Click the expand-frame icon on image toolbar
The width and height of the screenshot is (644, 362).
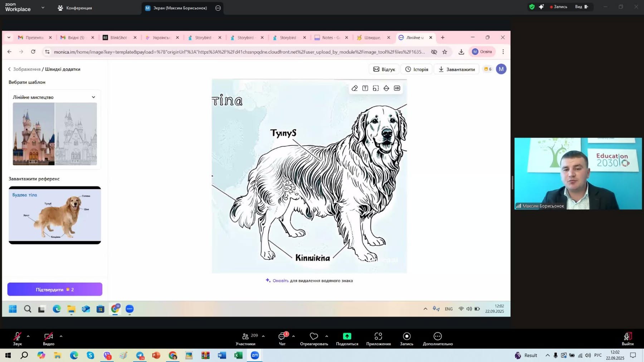376,88
